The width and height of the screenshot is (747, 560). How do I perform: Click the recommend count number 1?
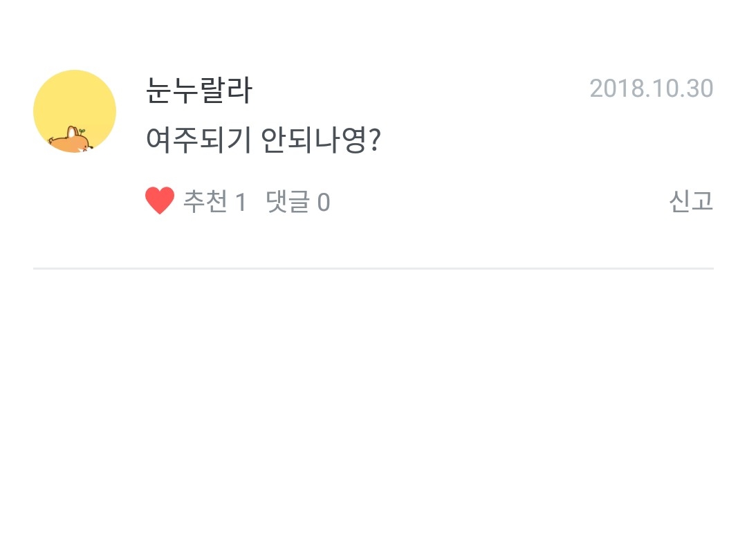coord(241,202)
